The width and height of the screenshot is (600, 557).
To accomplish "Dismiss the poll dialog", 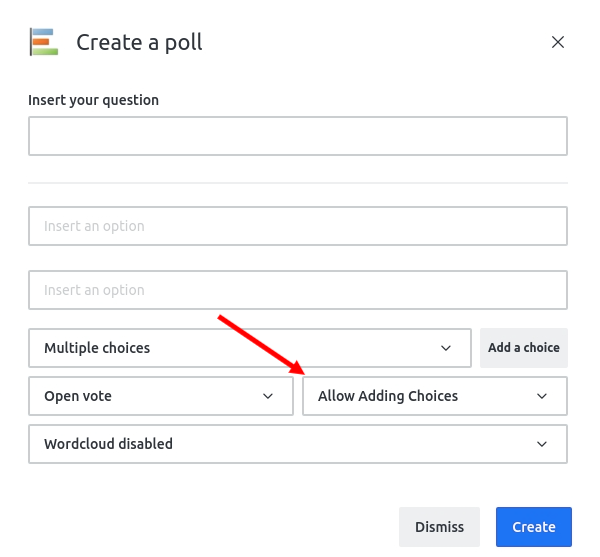I will (439, 527).
